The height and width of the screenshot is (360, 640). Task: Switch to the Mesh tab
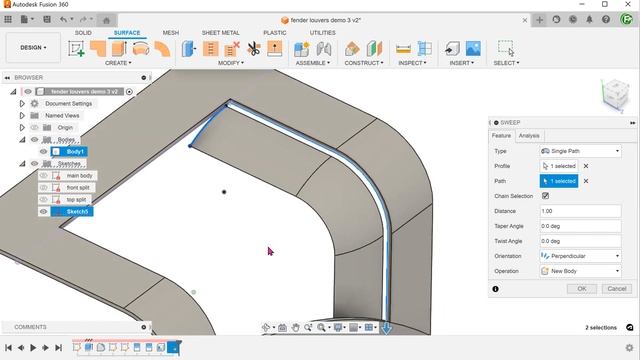coord(171,33)
